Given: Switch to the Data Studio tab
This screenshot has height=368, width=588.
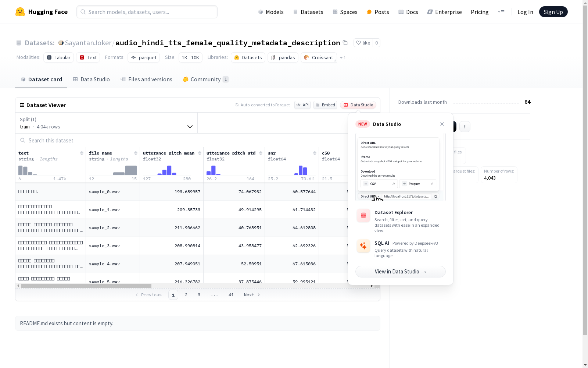Looking at the screenshot, I should click(92, 79).
